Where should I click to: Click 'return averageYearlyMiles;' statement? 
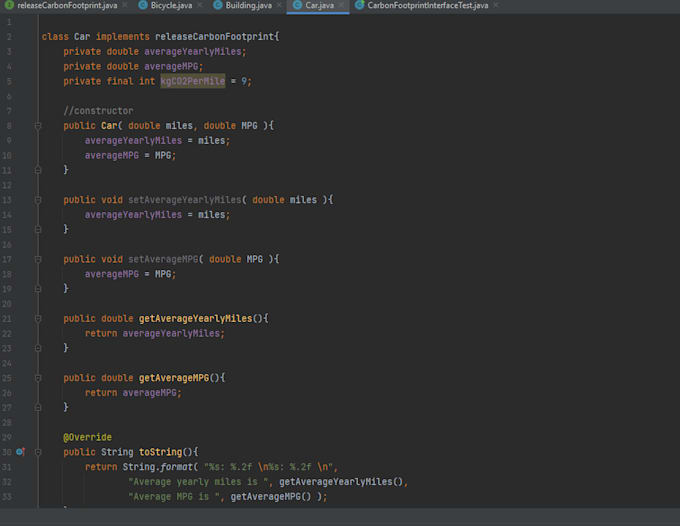(x=155, y=333)
